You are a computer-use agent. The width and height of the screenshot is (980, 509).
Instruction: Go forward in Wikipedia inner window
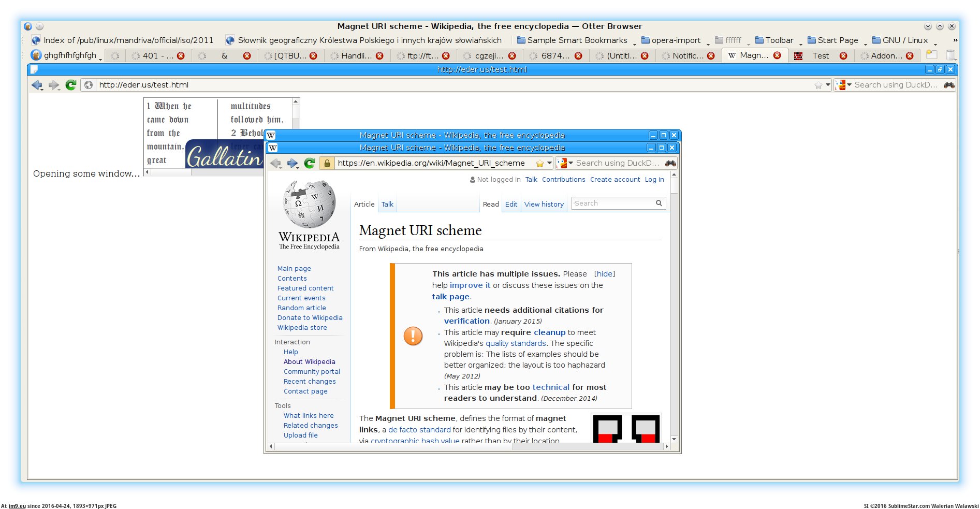click(x=292, y=163)
